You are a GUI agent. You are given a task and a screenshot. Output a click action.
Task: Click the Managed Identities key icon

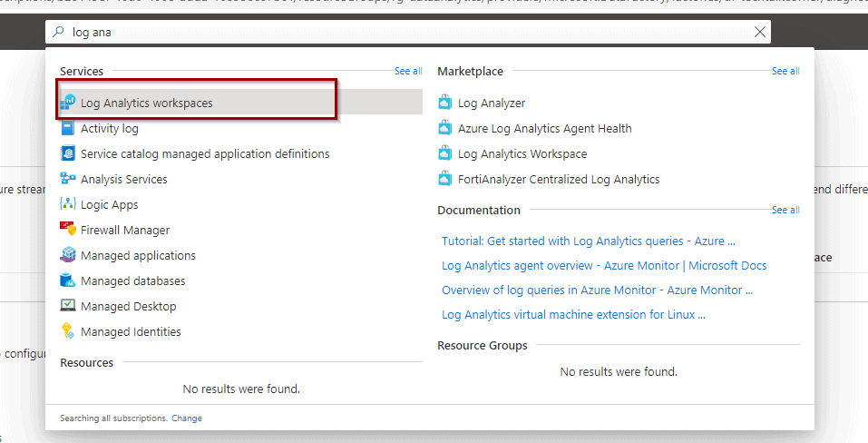point(67,331)
